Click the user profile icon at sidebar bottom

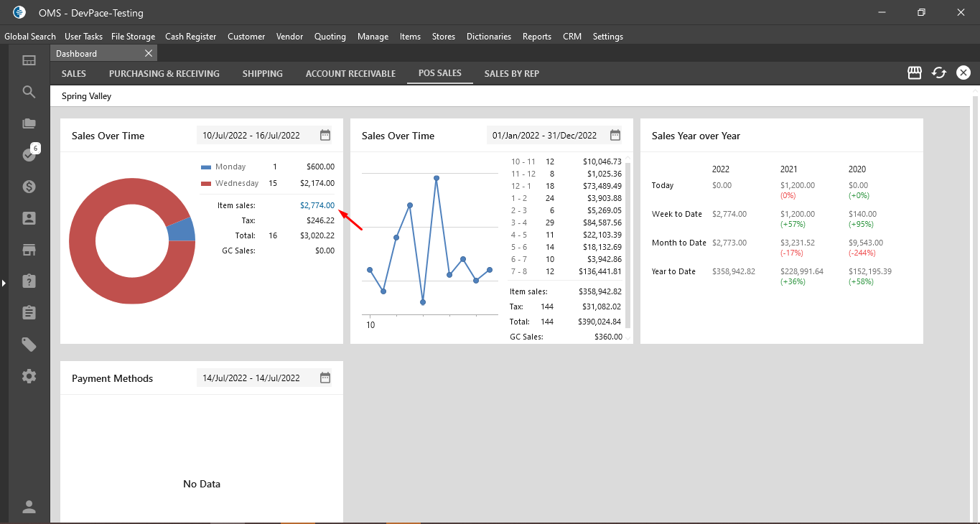pos(29,507)
